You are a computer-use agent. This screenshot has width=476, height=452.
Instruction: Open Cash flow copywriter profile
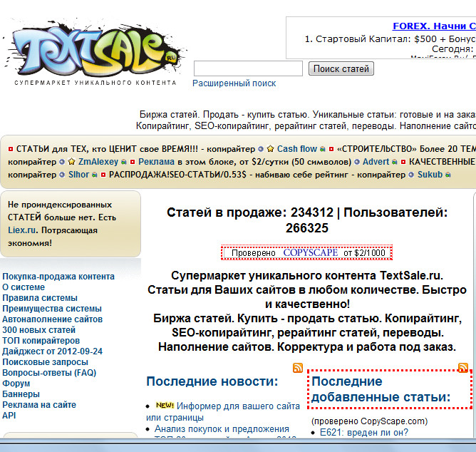coord(297,149)
